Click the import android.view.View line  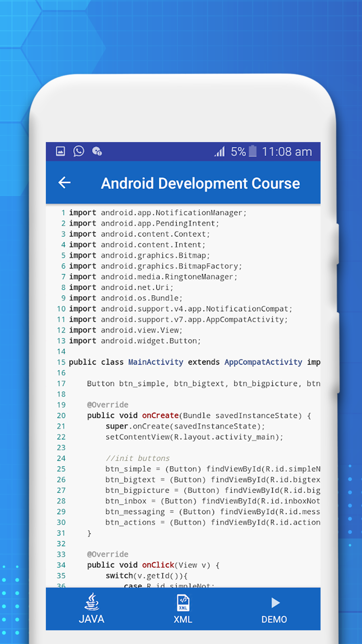pos(125,330)
